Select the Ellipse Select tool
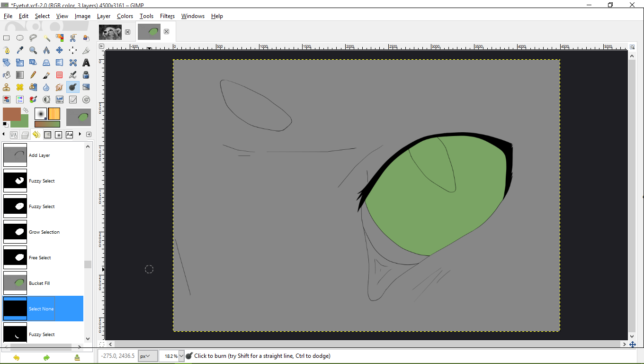 coord(20,38)
